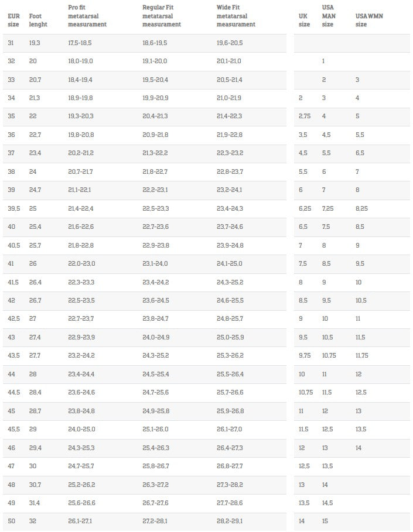
Task: Click the EUR size column header
Action: (14, 20)
